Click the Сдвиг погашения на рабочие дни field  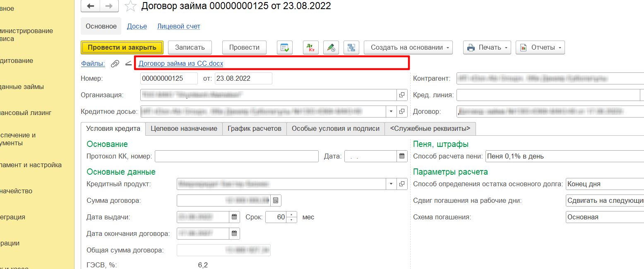click(x=605, y=201)
